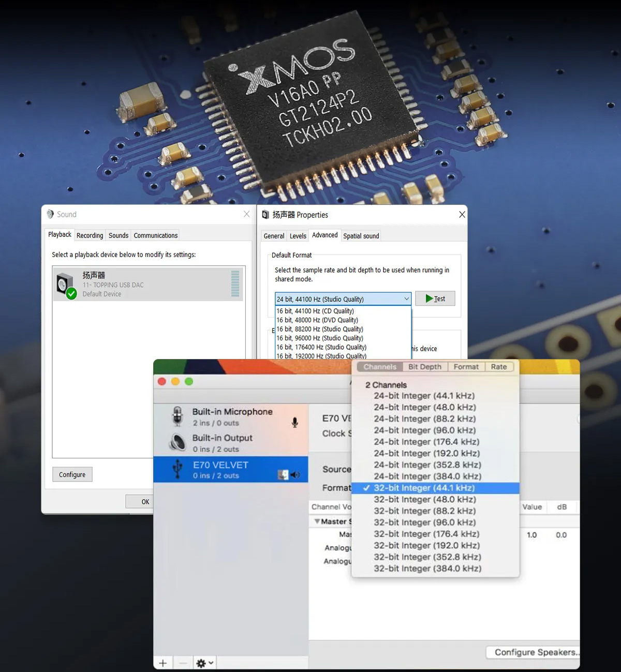The width and height of the screenshot is (621, 672).
Task: Click the red close button of the Mac window
Action: 161,381
